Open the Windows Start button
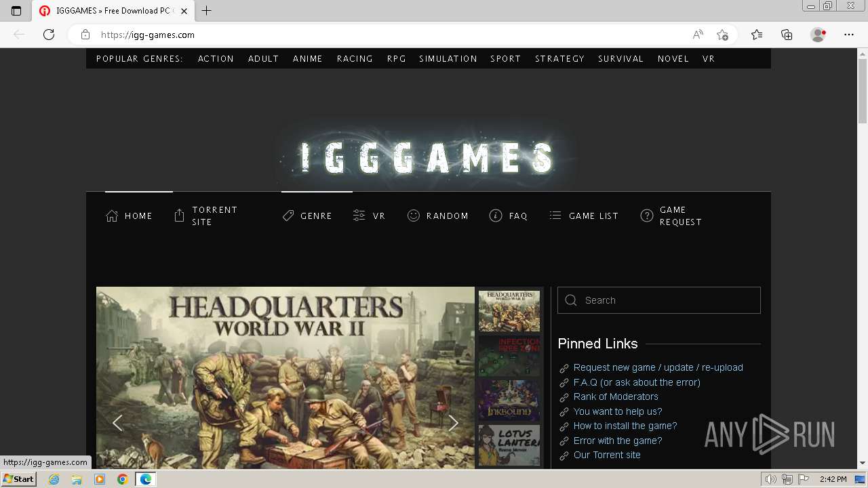The width and height of the screenshot is (868, 488). (x=19, y=479)
